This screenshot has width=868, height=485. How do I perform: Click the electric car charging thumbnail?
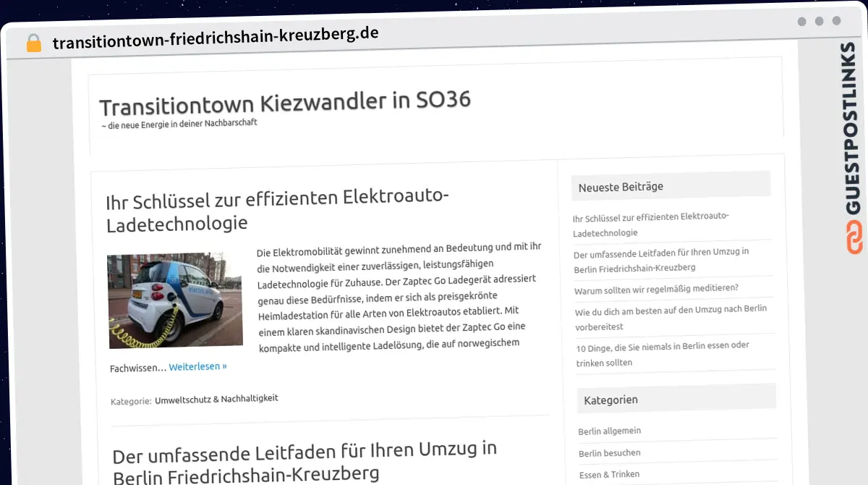click(175, 300)
